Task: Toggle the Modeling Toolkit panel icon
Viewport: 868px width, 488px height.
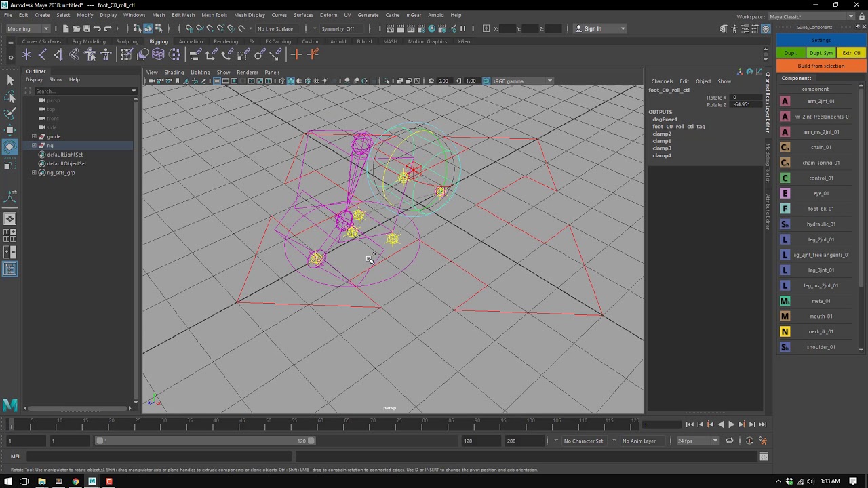Action: [x=724, y=28]
